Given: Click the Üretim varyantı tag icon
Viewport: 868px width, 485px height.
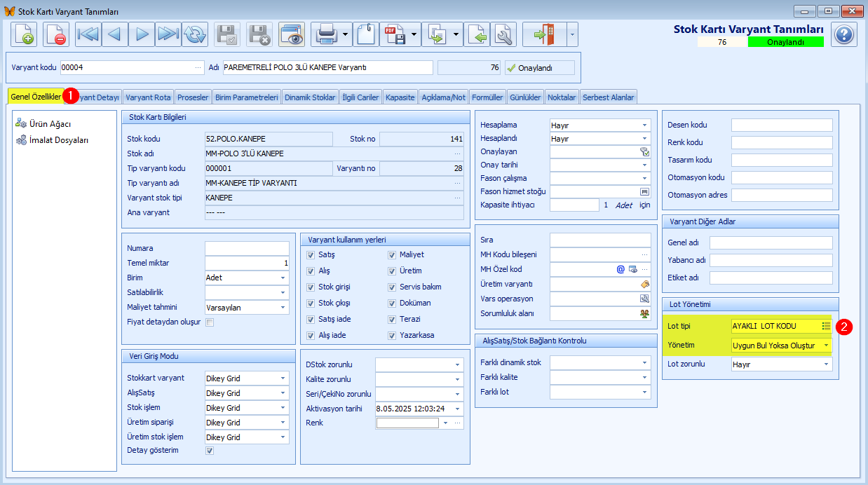Looking at the screenshot, I should pyautogui.click(x=644, y=284).
